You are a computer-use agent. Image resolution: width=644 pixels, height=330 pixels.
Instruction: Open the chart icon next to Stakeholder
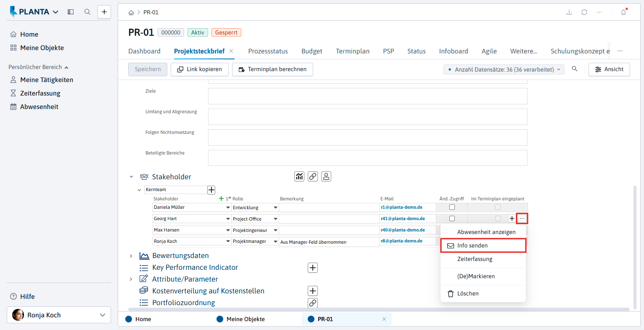click(x=299, y=176)
